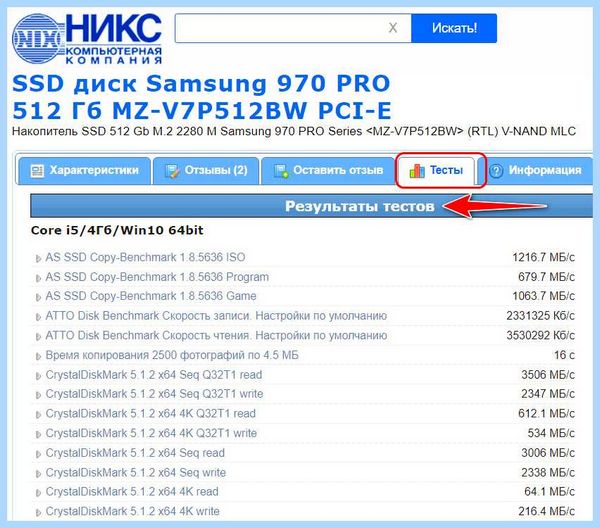
Task: Click the Искать! search button
Action: [x=454, y=28]
